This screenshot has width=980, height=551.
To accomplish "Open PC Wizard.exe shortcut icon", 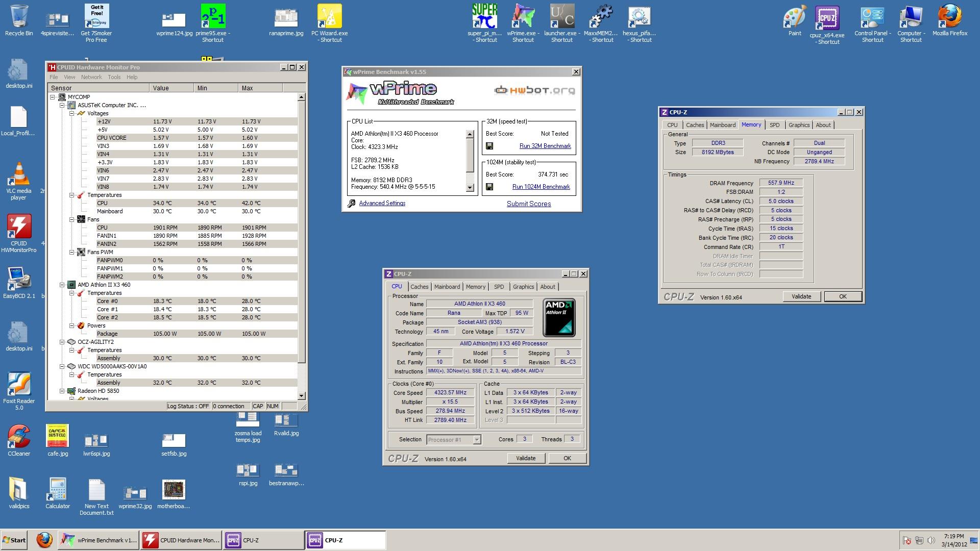I will (x=330, y=23).
